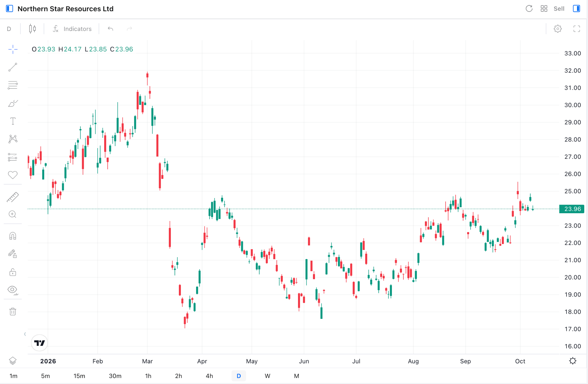This screenshot has height=384, width=588.
Task: Click the TradingView logo
Action: [x=39, y=343]
